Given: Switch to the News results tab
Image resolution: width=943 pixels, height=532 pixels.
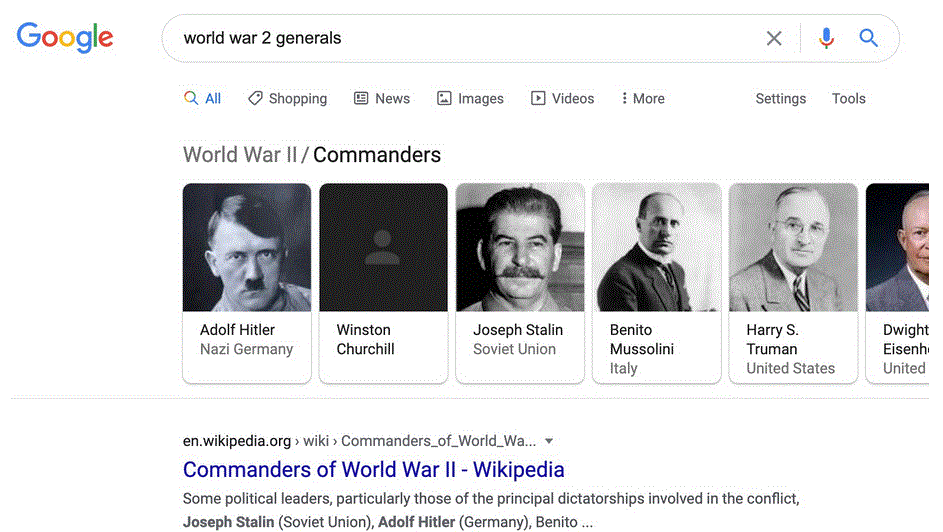Looking at the screenshot, I should [382, 99].
